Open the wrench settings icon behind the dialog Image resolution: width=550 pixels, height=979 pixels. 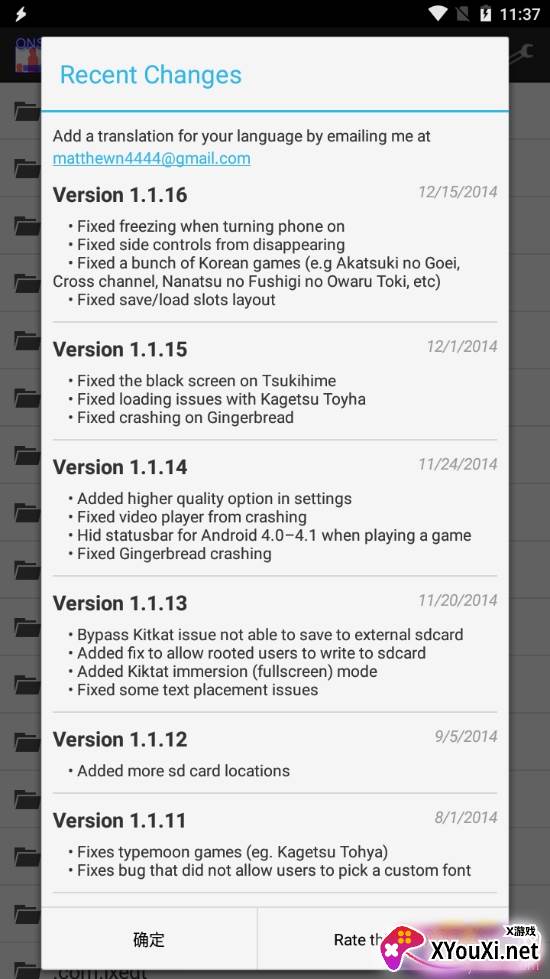point(521,55)
